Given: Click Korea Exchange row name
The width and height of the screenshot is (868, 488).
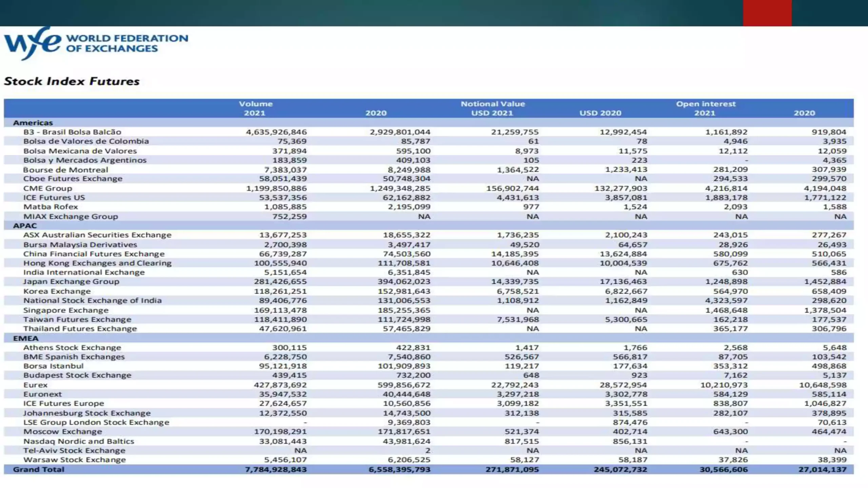Looking at the screenshot, I should coord(57,291).
